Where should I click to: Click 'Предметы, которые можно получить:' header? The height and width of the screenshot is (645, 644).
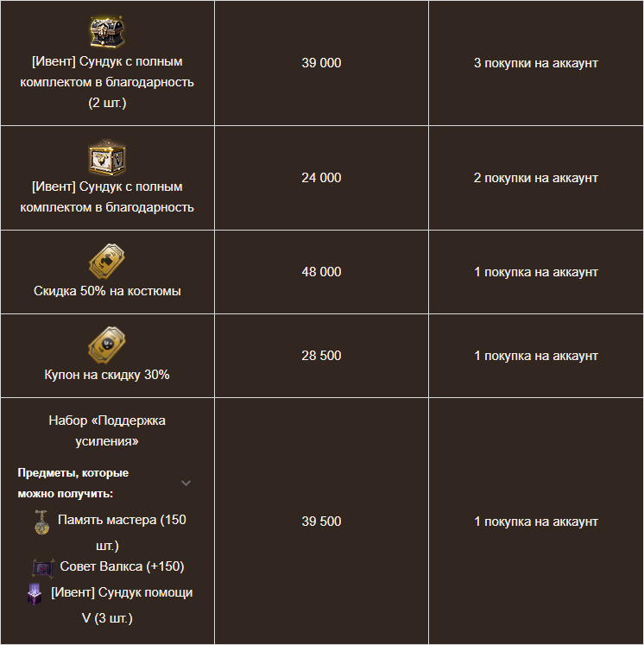[73, 483]
